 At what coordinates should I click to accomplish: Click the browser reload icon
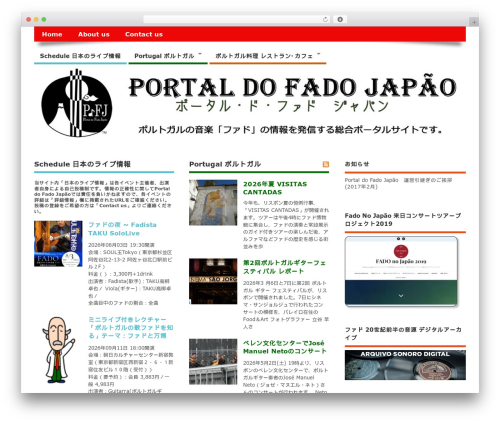click(x=325, y=19)
